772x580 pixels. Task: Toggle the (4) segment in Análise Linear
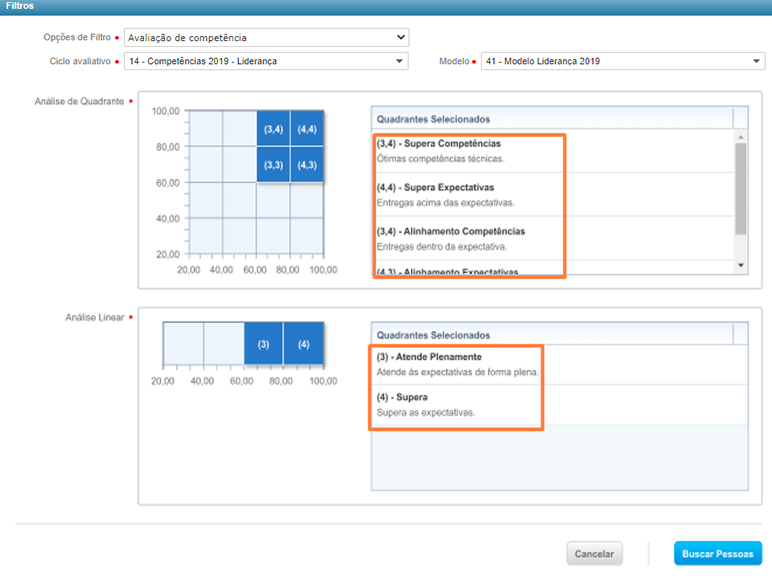(304, 344)
